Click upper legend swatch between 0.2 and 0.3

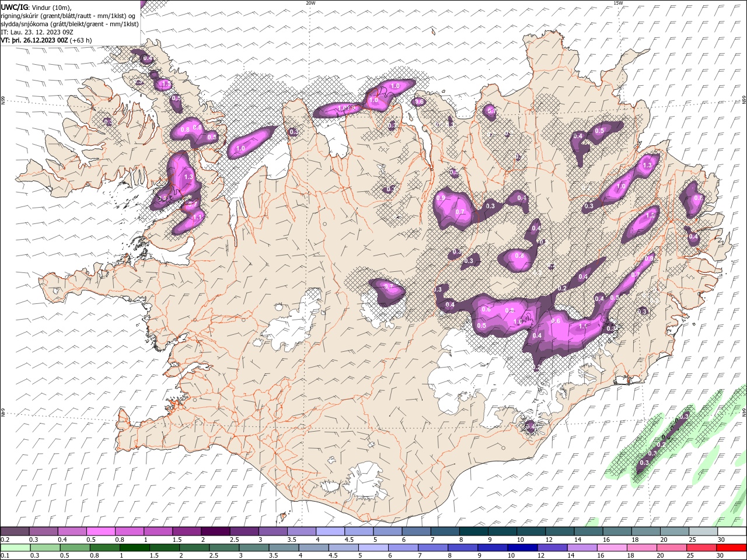15,531
